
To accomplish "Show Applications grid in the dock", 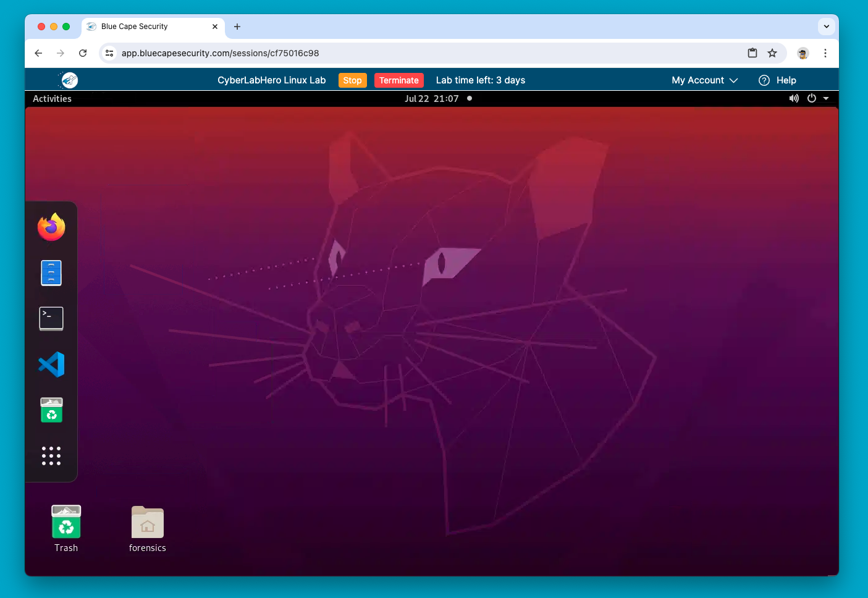I will (x=51, y=456).
